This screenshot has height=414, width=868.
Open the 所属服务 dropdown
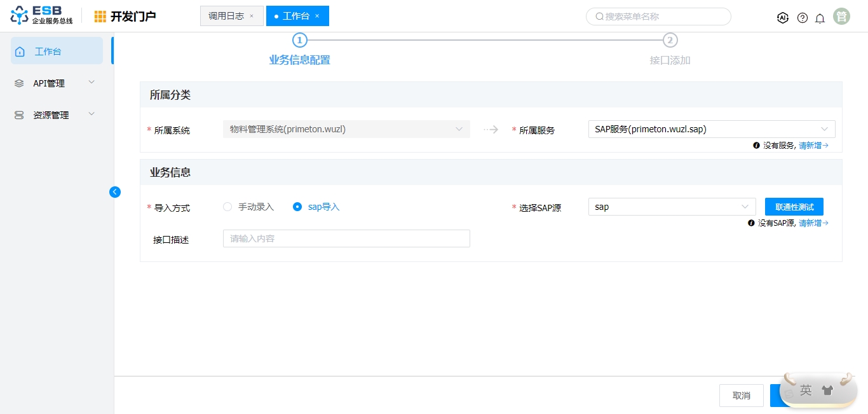(x=711, y=129)
